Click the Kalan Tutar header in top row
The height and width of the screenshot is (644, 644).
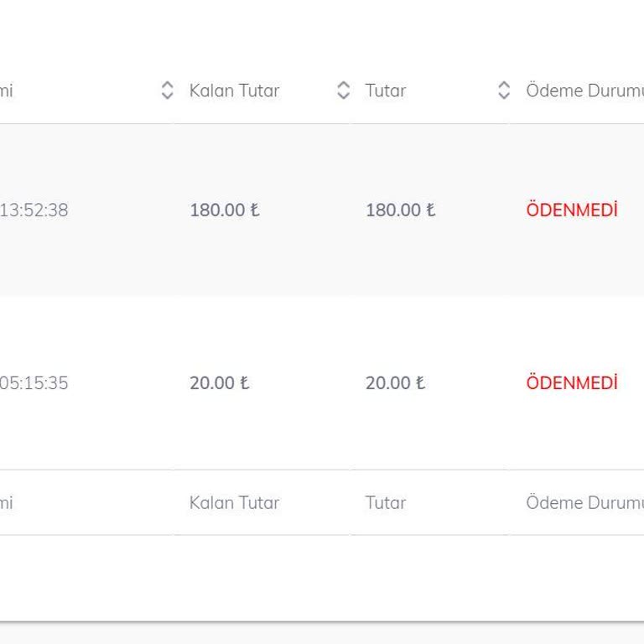point(234,91)
